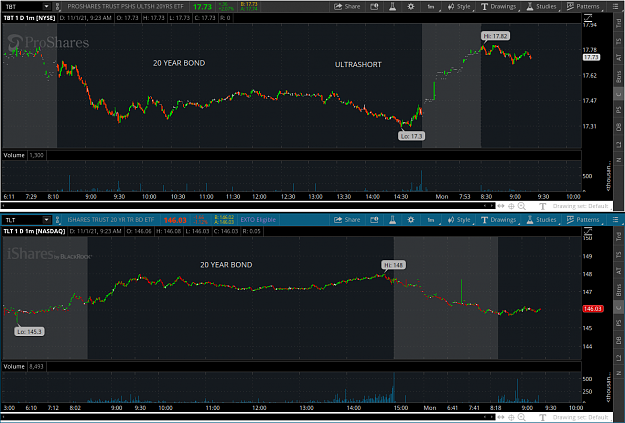Viewport: 625px width, 423px height.
Task: Toggle Trd side tab on TLT chart
Action: [618, 236]
